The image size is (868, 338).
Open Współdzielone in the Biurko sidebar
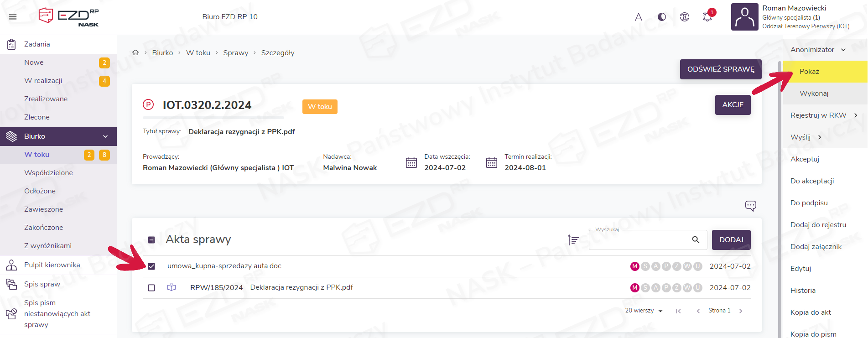click(x=48, y=173)
